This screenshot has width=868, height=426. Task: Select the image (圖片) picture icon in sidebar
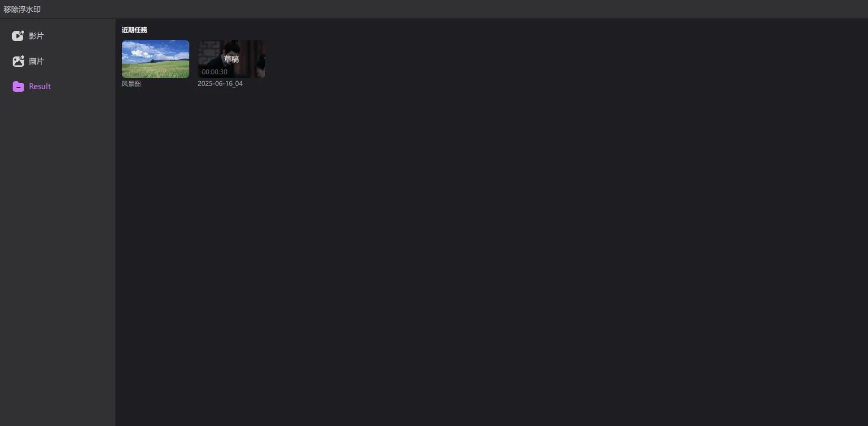tap(18, 61)
